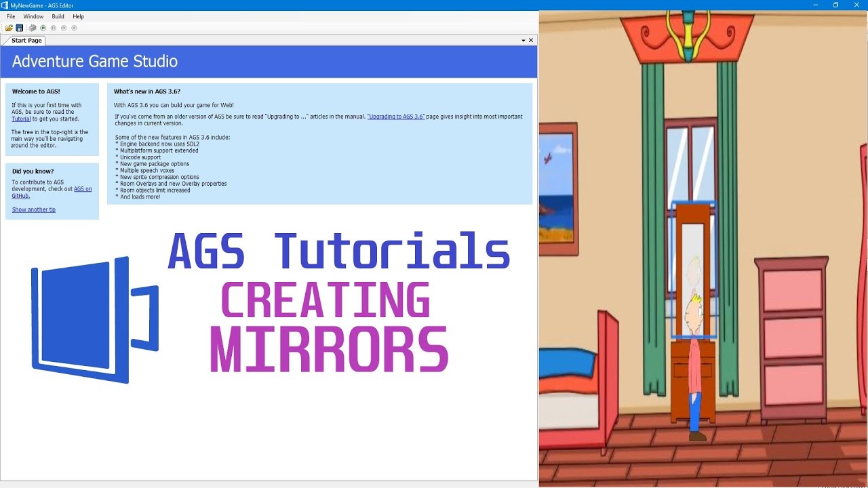Click the Open Game folder toolbar icon
Screen dimensions: 868x488
9,28
